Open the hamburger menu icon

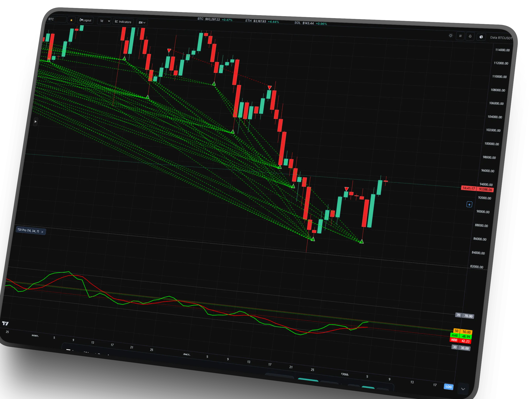point(460,36)
